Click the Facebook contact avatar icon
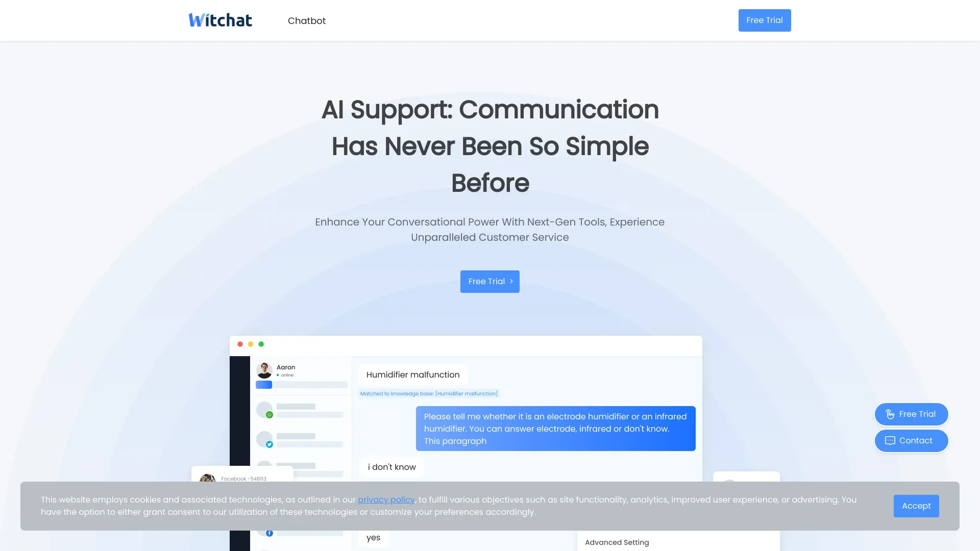The height and width of the screenshot is (551, 980). (207, 479)
